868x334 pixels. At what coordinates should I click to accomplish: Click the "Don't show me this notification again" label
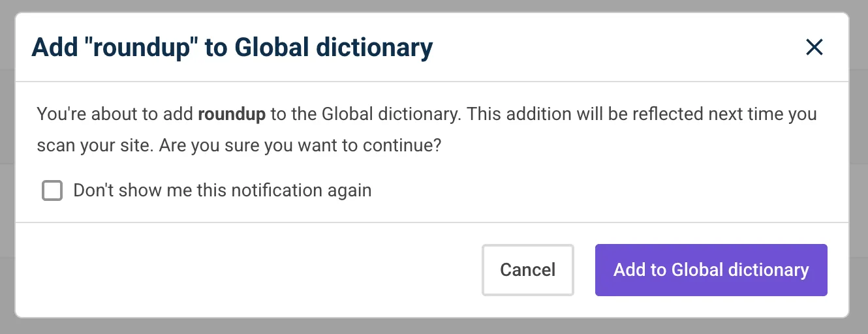click(222, 190)
